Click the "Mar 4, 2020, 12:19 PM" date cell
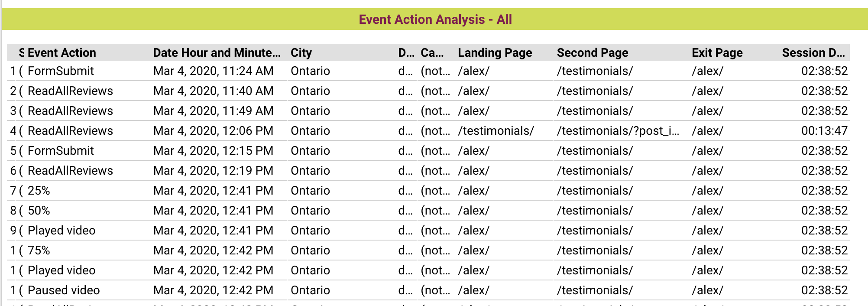Screen dimensions: 868x306 (213, 171)
